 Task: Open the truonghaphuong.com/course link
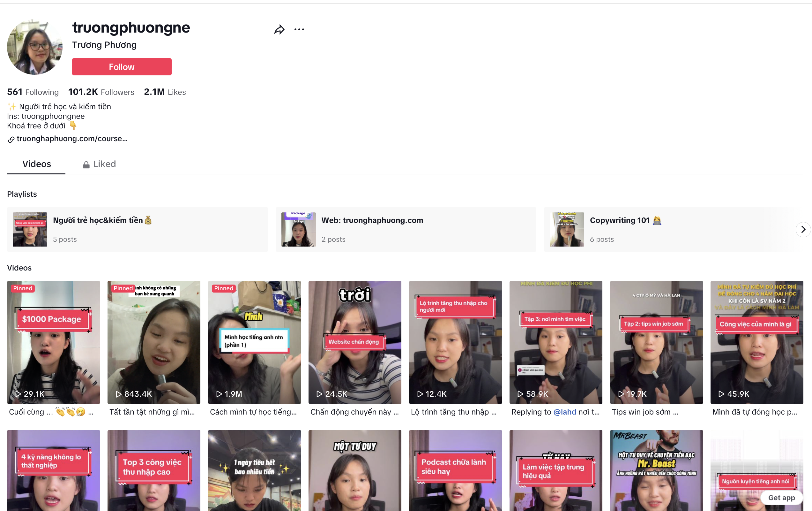[x=72, y=139]
